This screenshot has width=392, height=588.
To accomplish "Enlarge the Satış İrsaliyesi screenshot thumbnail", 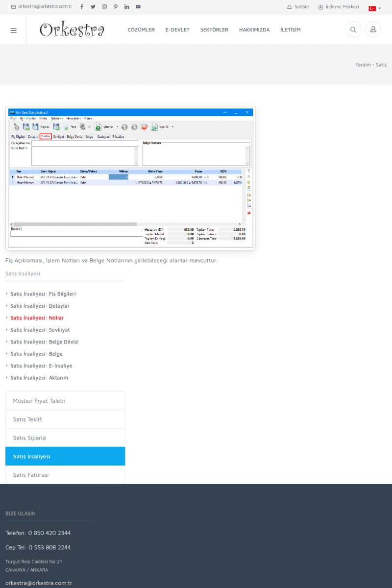I will pyautogui.click(x=130, y=178).
